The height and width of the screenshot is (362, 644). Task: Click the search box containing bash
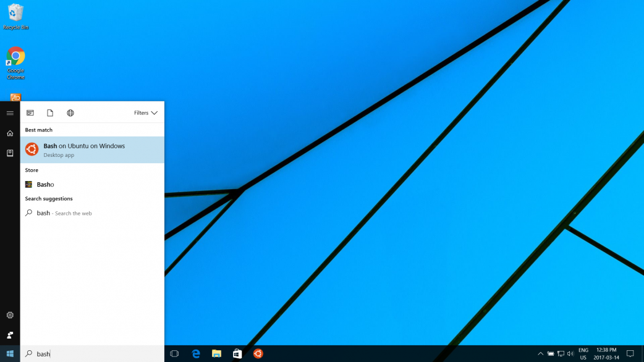click(x=93, y=354)
